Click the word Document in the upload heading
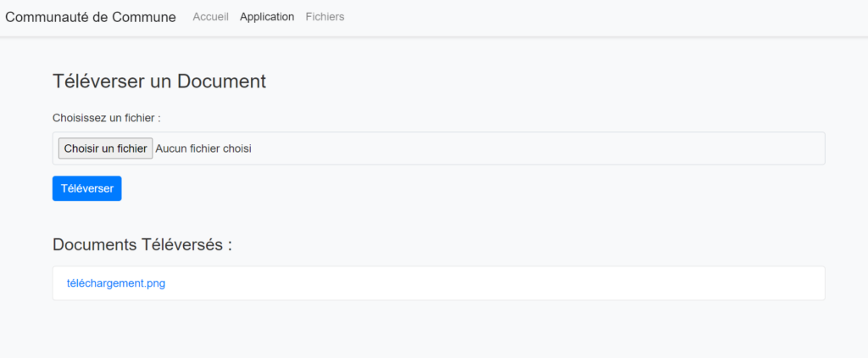The width and height of the screenshot is (868, 358). click(x=222, y=81)
